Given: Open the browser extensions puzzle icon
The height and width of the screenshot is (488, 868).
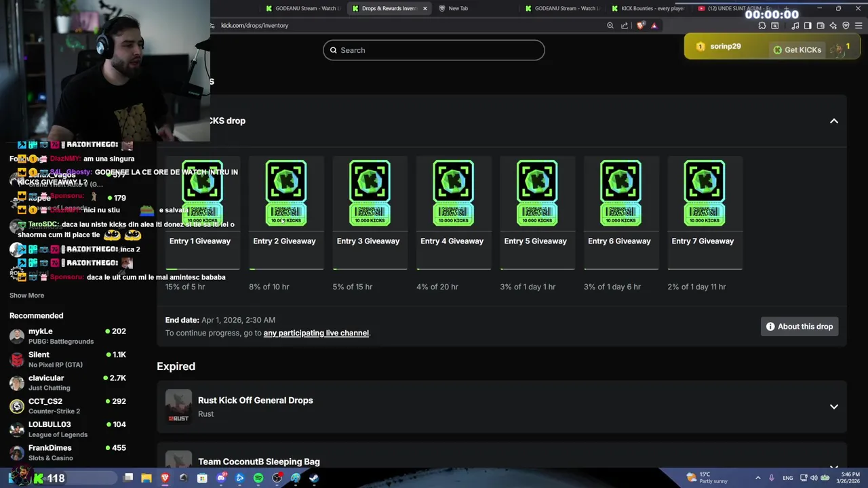Looking at the screenshot, I should tap(762, 26).
